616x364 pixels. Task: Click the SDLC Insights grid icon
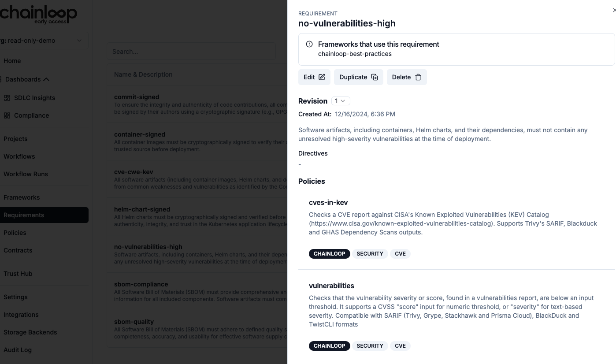click(x=7, y=98)
